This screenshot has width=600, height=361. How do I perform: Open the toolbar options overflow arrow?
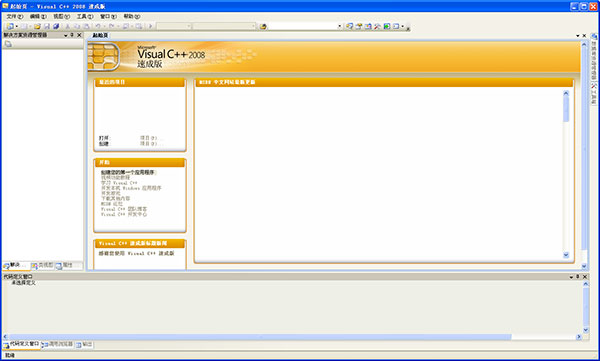coord(408,28)
